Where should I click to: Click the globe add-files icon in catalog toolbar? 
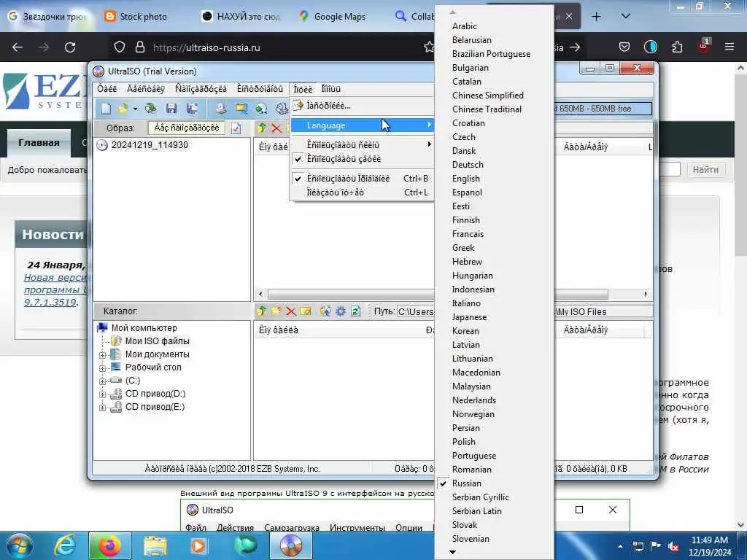click(325, 311)
